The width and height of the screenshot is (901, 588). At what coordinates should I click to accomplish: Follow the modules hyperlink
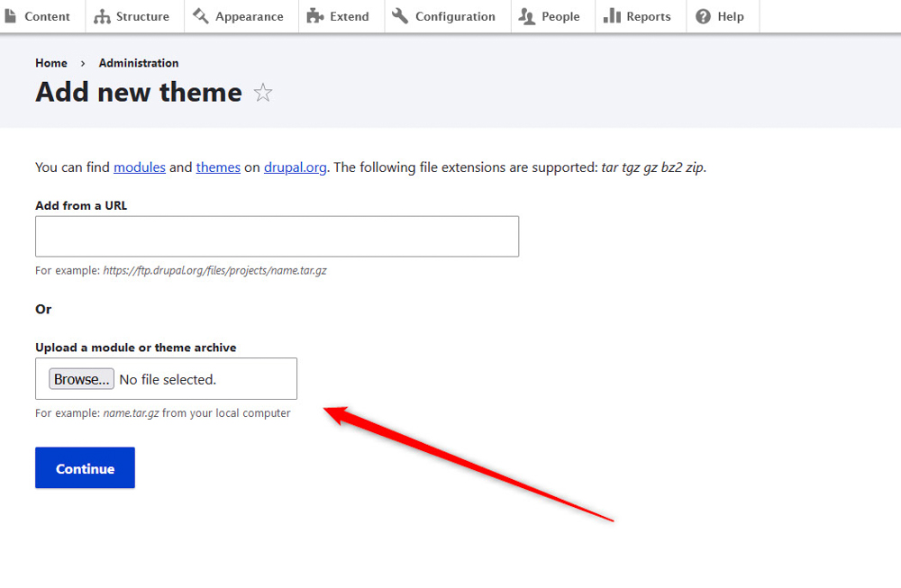140,167
